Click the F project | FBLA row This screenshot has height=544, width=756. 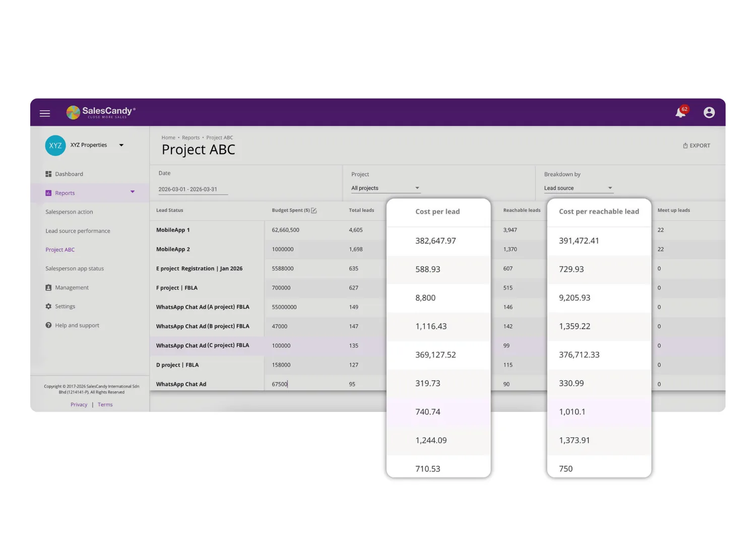(x=177, y=288)
